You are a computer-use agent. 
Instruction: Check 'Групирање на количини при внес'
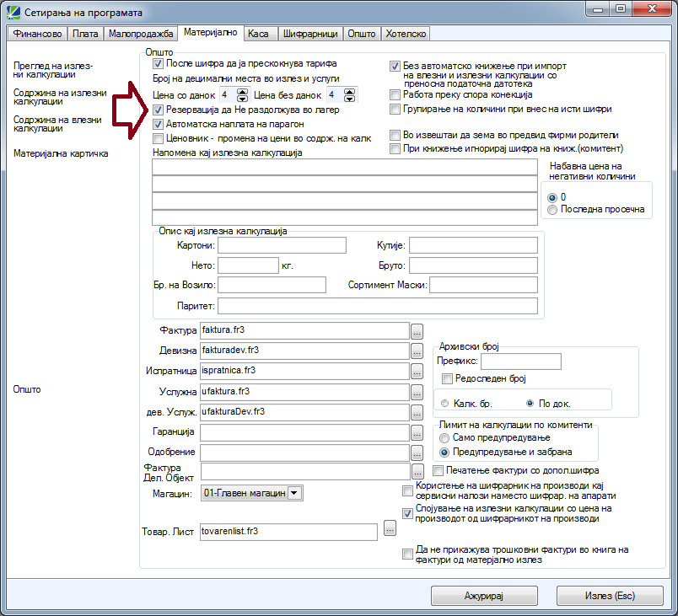[395, 109]
